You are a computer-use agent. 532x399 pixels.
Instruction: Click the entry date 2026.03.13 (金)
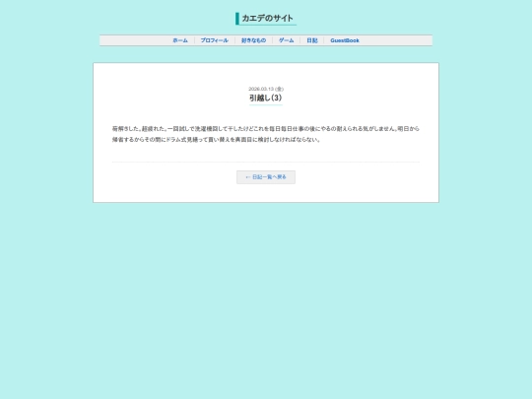[x=266, y=89]
